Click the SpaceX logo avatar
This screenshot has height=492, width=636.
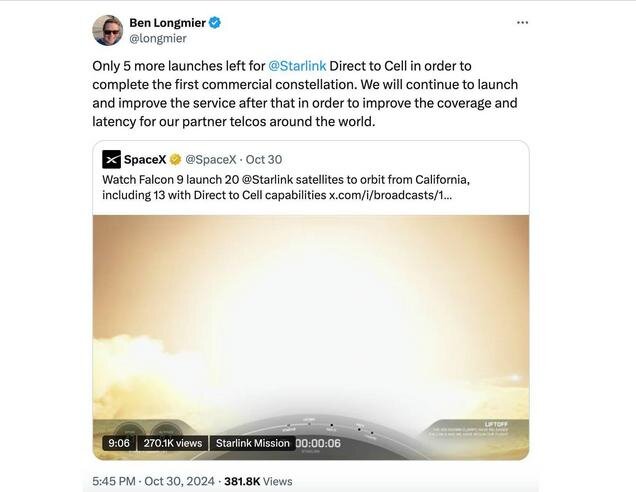111,159
